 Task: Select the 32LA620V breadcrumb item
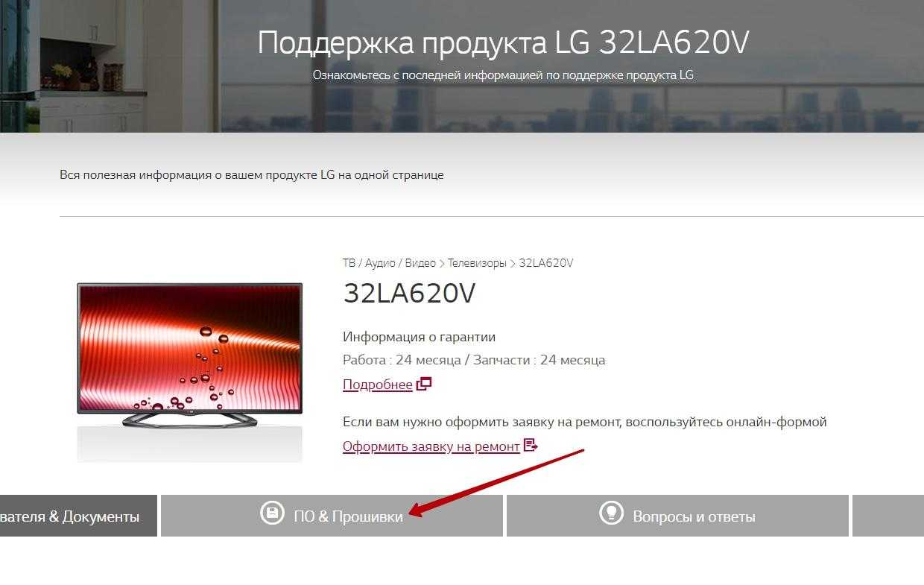pos(546,263)
